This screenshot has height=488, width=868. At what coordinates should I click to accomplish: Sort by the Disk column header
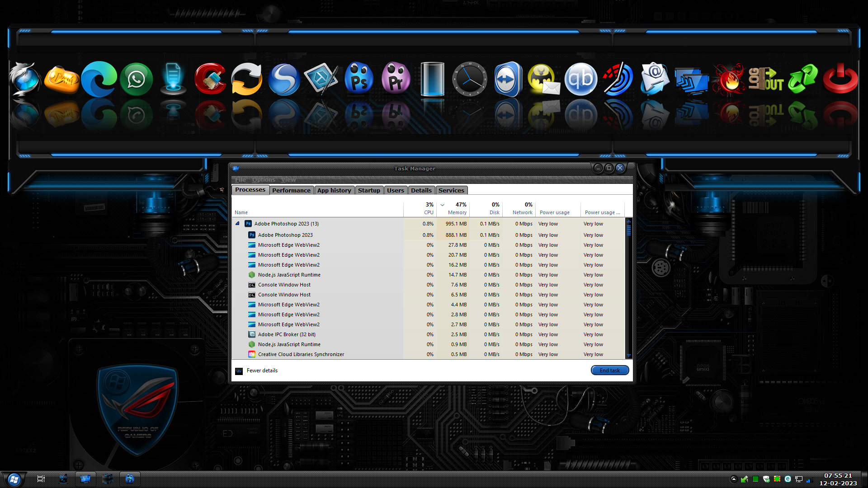coord(486,208)
